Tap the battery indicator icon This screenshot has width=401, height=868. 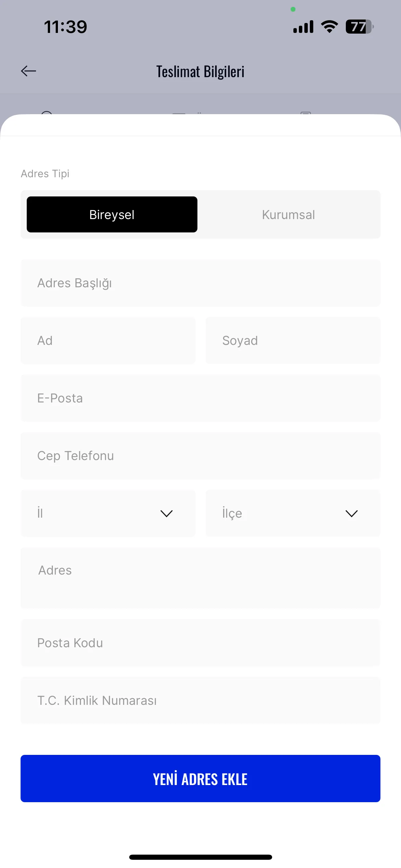[360, 27]
